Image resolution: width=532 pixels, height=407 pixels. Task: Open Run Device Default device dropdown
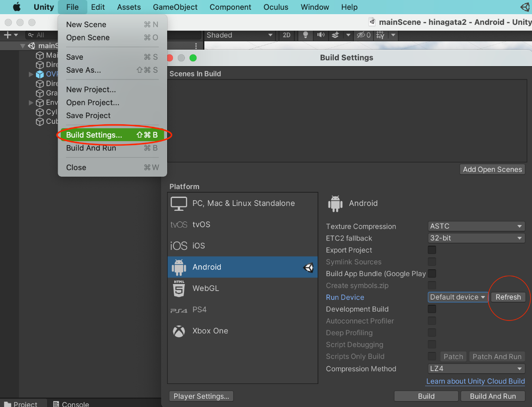pyautogui.click(x=458, y=297)
